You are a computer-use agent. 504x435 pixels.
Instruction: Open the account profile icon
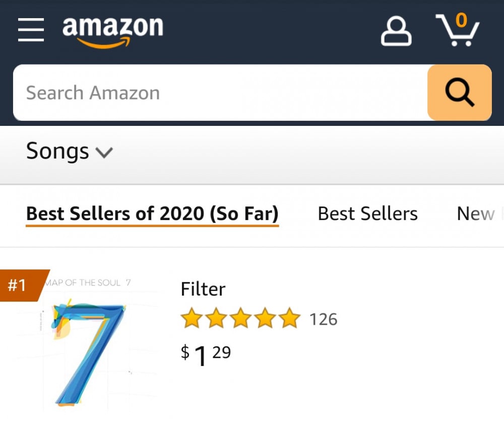click(x=396, y=31)
